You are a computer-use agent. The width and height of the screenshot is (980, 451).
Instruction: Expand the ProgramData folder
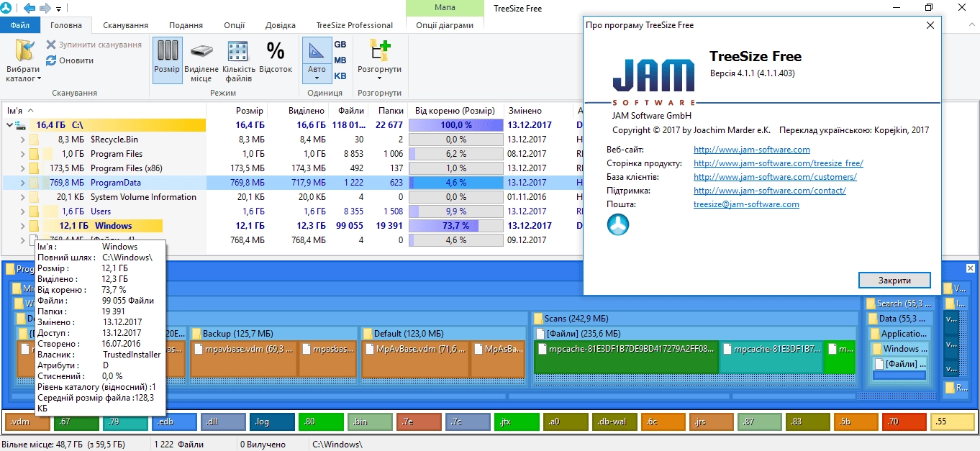pos(22,183)
